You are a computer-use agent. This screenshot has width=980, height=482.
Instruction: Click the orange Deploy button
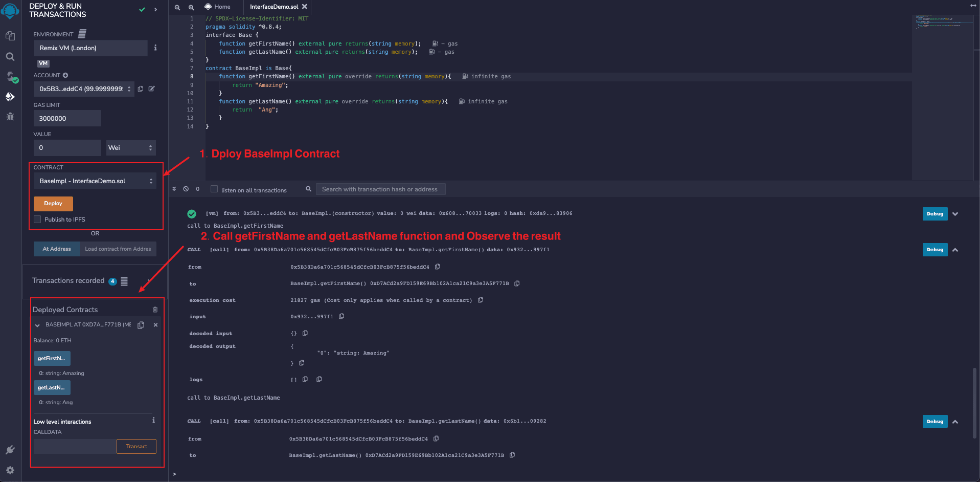(x=53, y=204)
